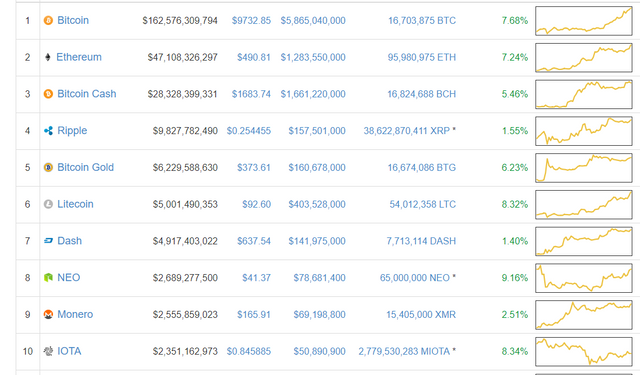Click Dash price $637.54
Screen dimensions: 640x375
coord(254,241)
